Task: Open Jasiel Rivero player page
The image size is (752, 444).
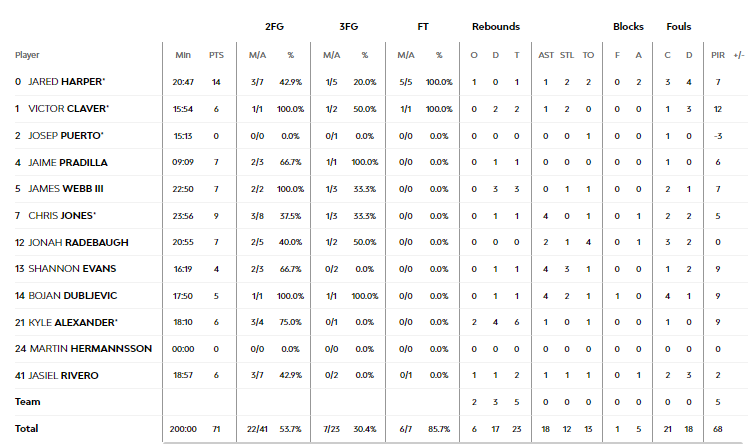Action: (x=63, y=376)
